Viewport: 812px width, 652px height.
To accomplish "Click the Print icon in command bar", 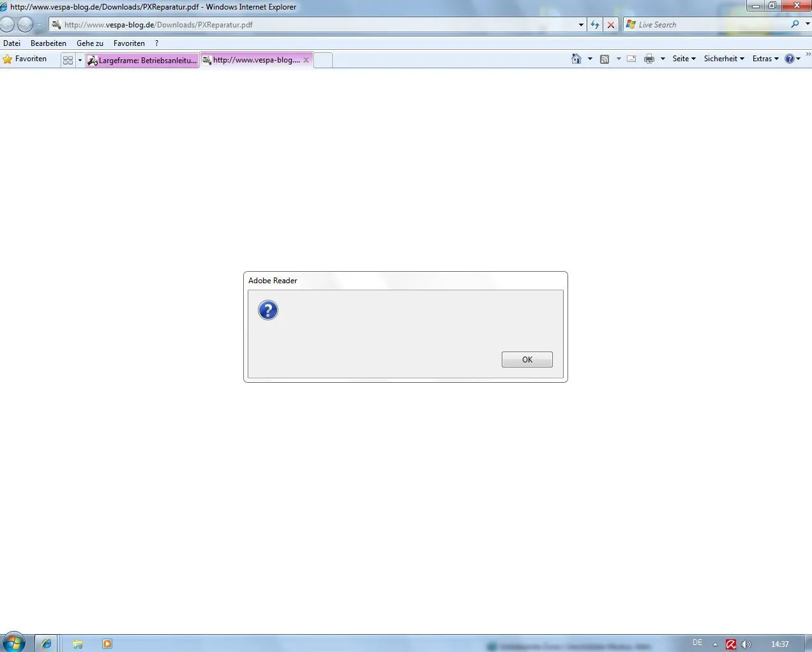I will (x=649, y=59).
